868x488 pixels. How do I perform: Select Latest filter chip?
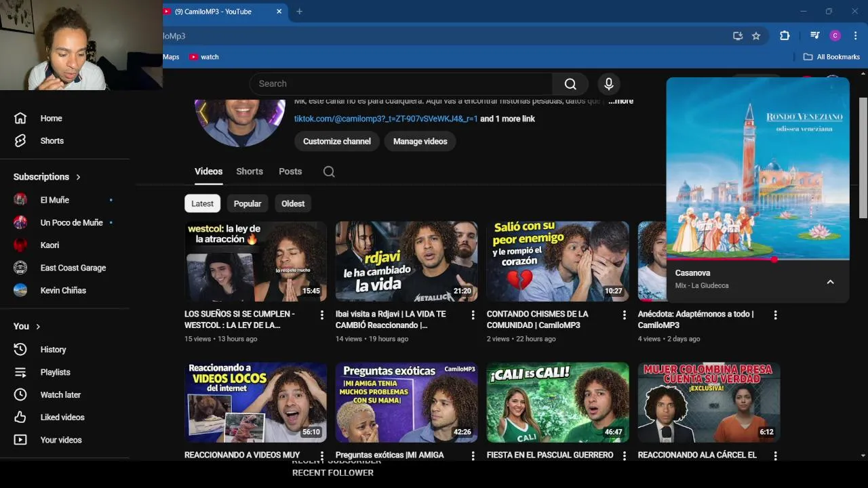(202, 203)
